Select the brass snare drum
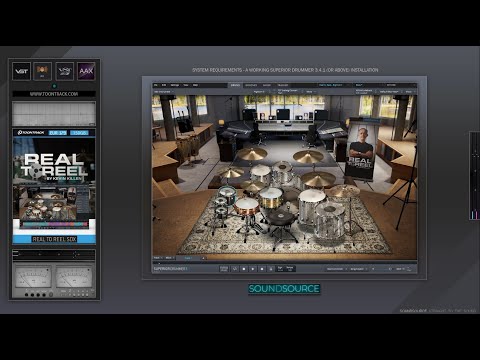This screenshot has width=480, height=360. tap(271, 198)
